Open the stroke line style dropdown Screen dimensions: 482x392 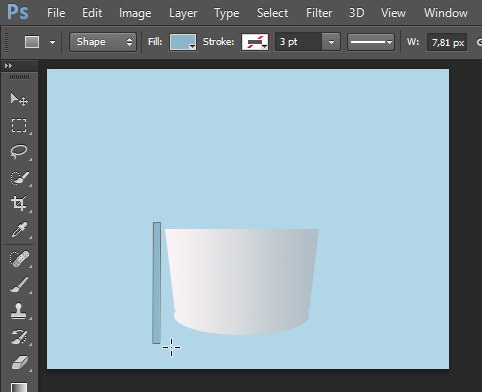371,42
